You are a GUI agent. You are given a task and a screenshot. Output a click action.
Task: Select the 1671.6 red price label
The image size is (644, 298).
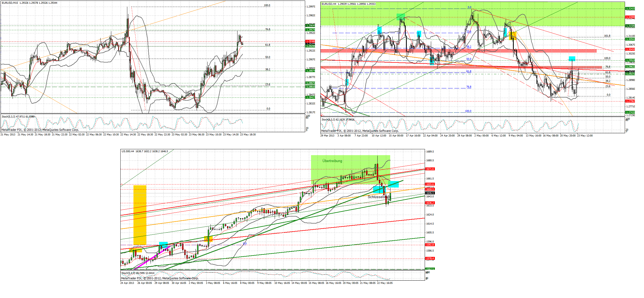[430, 169]
